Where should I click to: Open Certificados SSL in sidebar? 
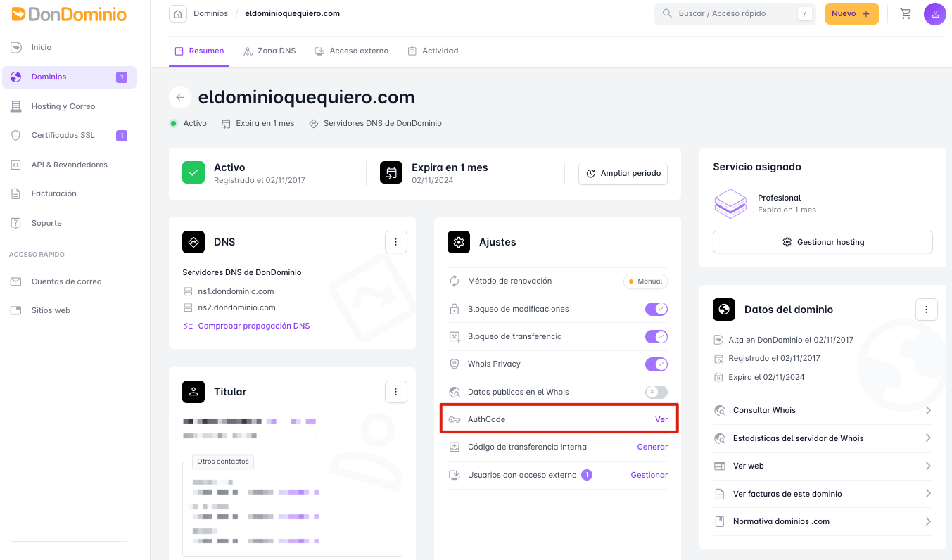coord(69,135)
